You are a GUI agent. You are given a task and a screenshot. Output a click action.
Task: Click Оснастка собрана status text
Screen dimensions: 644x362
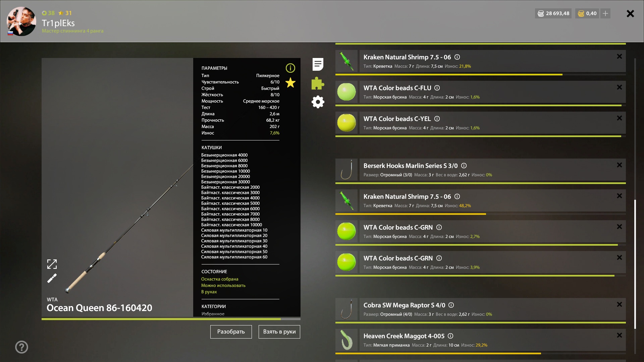(220, 279)
